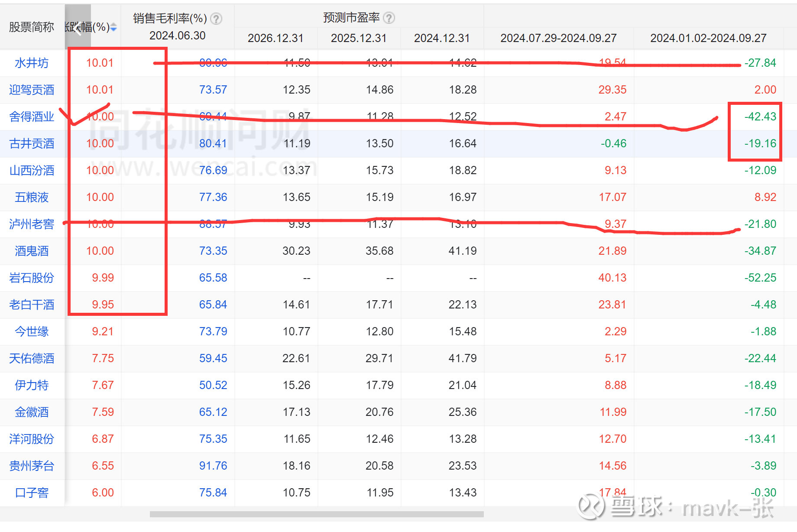The height and width of the screenshot is (532, 797).
Task: Click gross margin value 80.41 for 古井贡酒
Action: (x=213, y=143)
